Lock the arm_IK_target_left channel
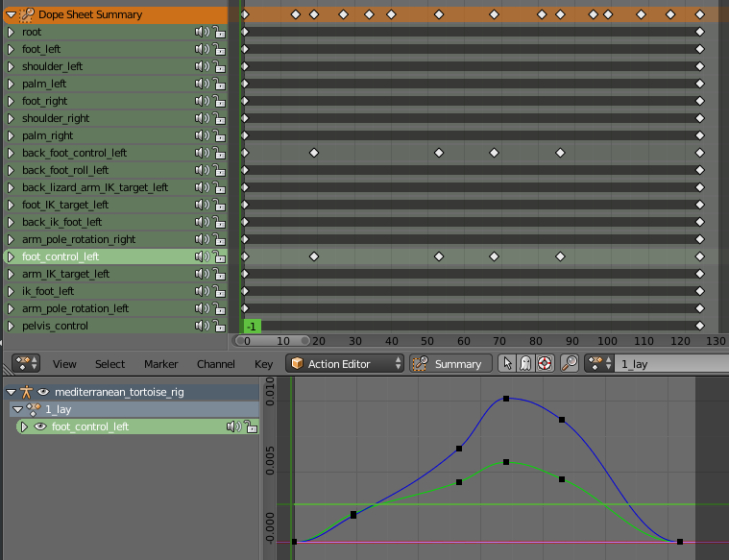 tap(219, 274)
